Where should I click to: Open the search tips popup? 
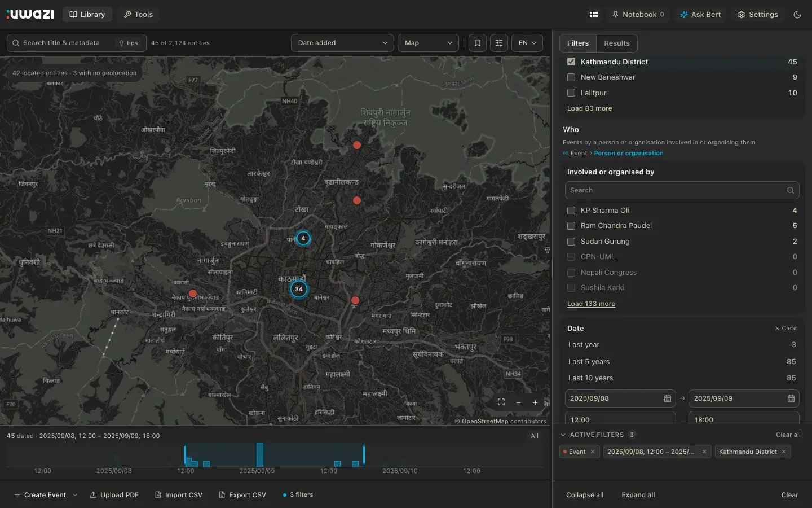pos(129,43)
